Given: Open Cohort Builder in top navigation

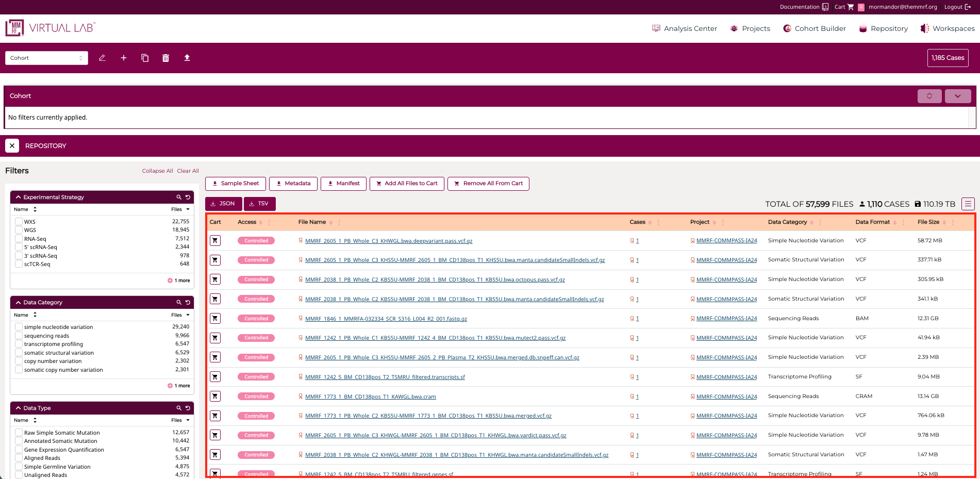Looking at the screenshot, I should tap(814, 28).
